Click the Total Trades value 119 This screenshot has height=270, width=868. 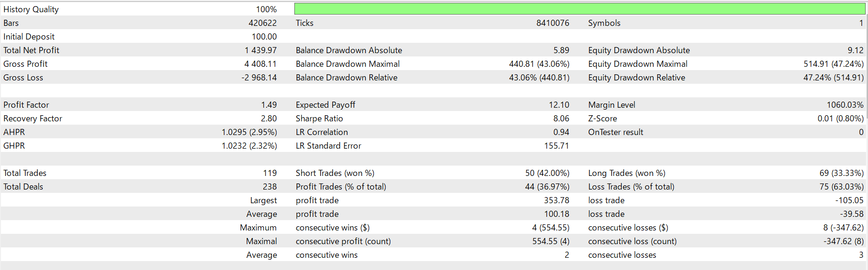pyautogui.click(x=270, y=173)
